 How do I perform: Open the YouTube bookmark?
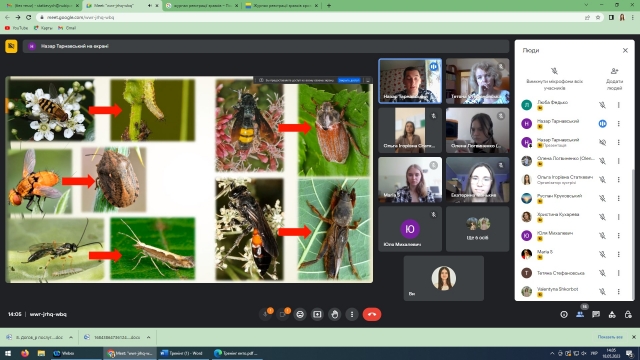coord(16,28)
